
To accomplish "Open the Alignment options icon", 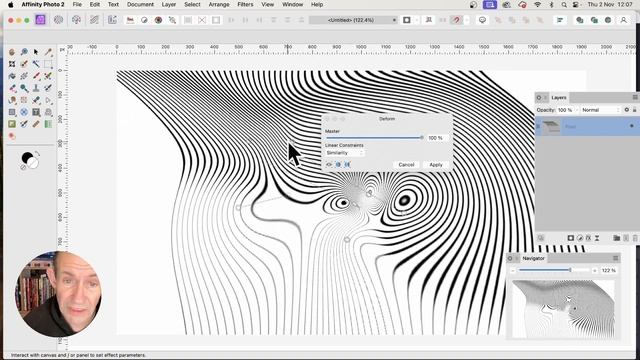I will coord(560,20).
